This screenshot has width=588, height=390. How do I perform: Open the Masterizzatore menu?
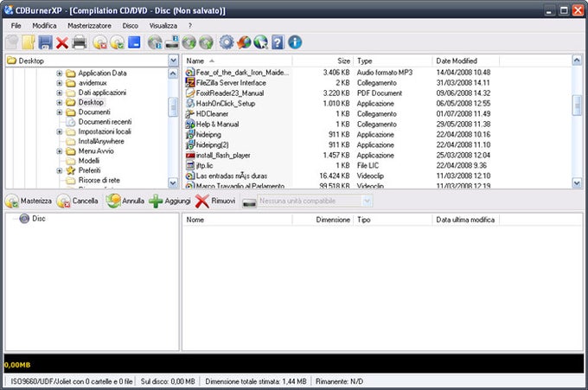pos(89,25)
